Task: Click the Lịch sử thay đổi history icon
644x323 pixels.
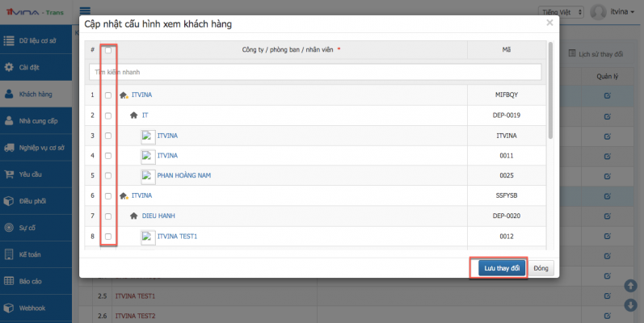Action: 574,54
